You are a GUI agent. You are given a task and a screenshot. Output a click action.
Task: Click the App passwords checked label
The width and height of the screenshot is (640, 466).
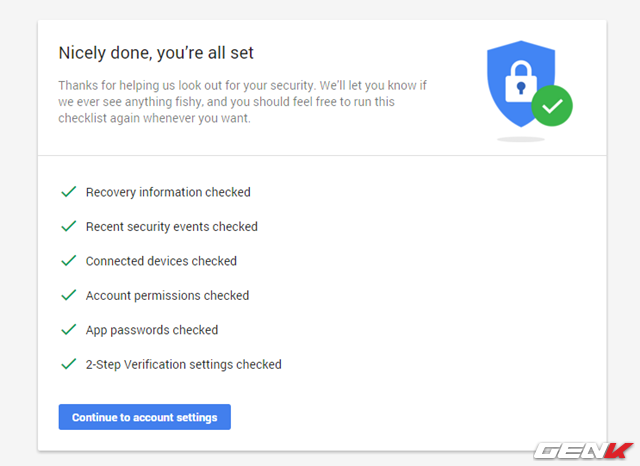pos(152,330)
